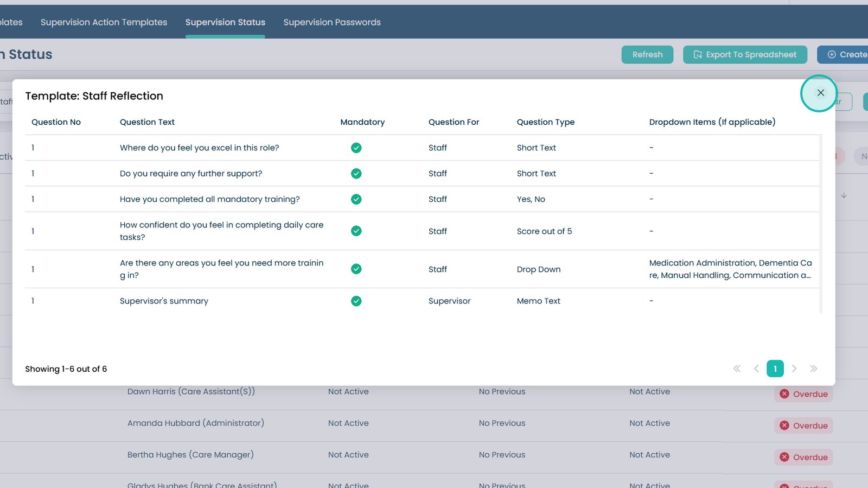Click the Refresh button
The image size is (868, 488).
tap(647, 55)
